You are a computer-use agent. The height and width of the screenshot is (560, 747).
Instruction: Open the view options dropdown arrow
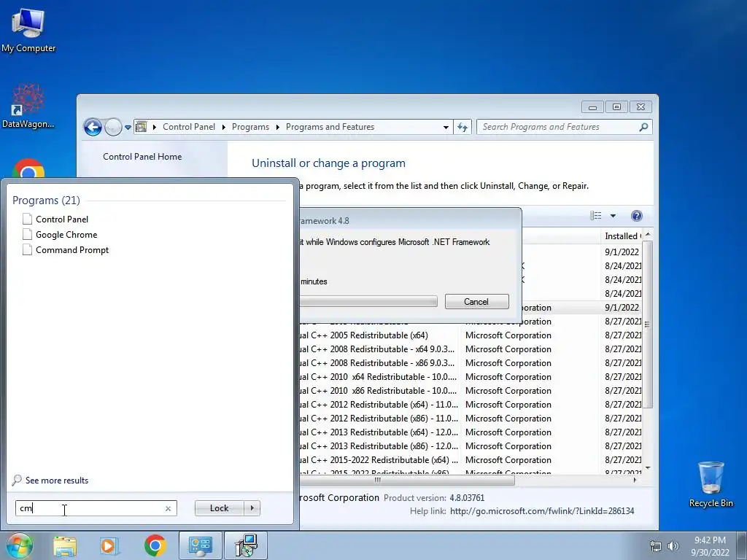pos(613,216)
